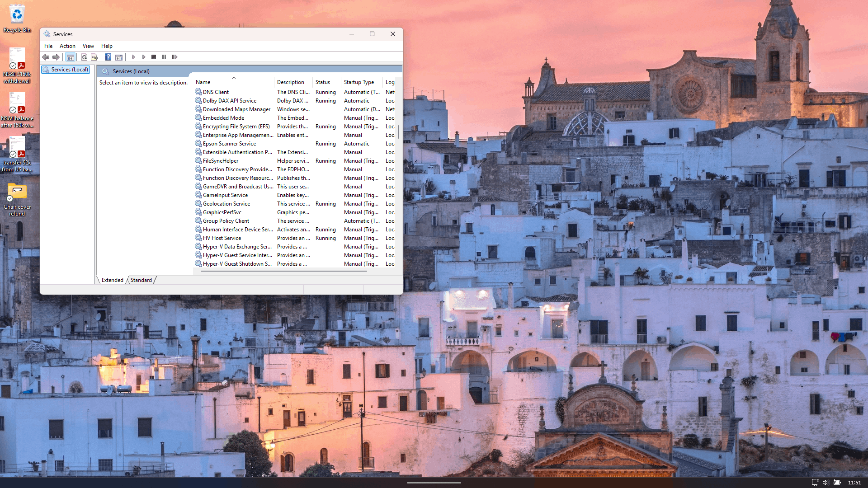Click the clock showing 11:51
This screenshot has height=488, width=868.
coord(854,483)
